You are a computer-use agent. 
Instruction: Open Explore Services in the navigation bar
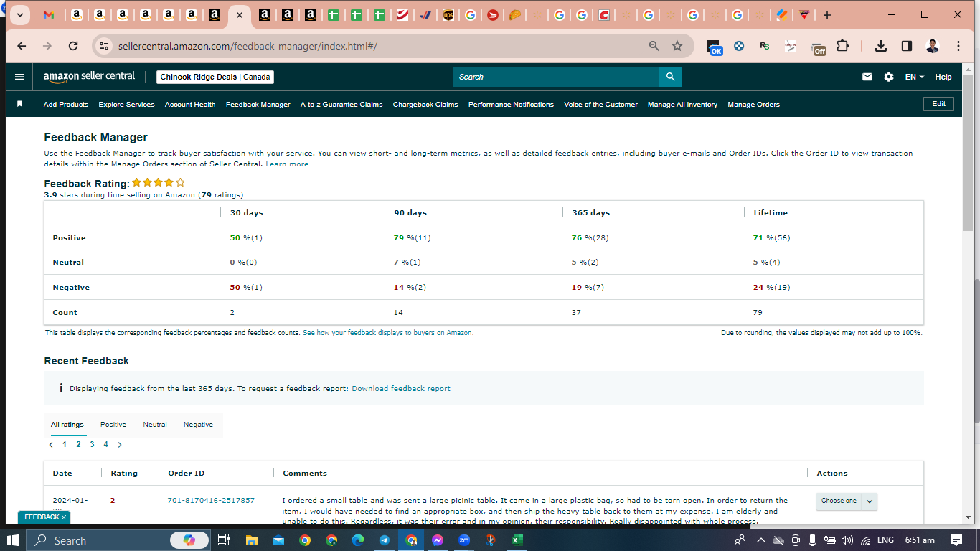(x=126, y=105)
